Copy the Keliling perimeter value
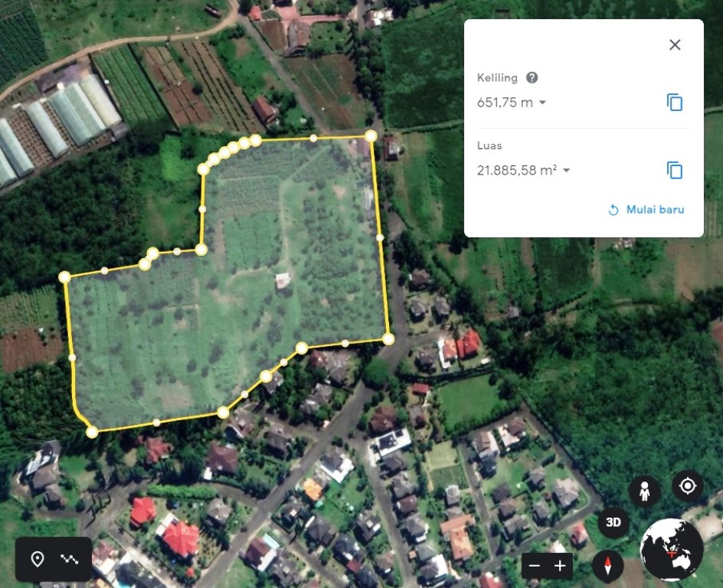Viewport: 723px width, 588px height. point(675,103)
